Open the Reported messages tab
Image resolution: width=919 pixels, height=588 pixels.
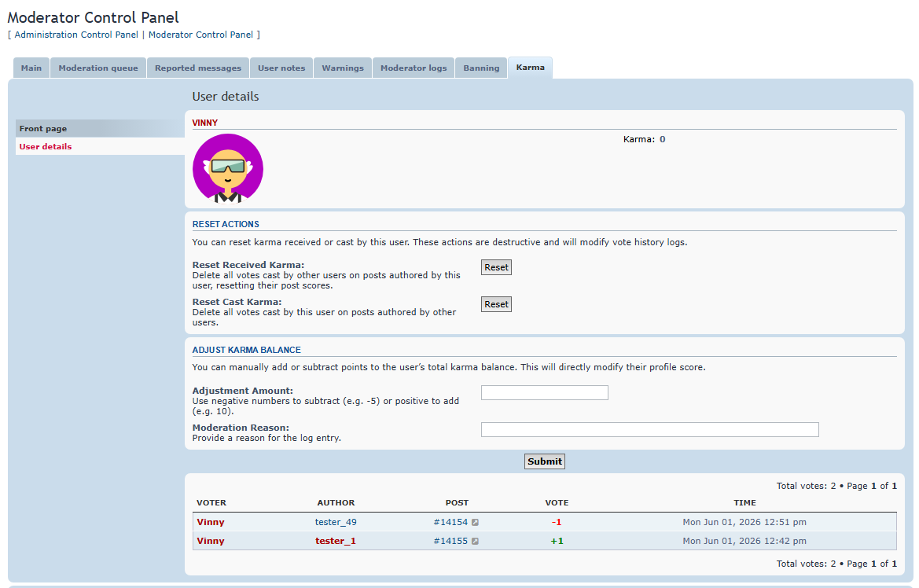click(198, 68)
